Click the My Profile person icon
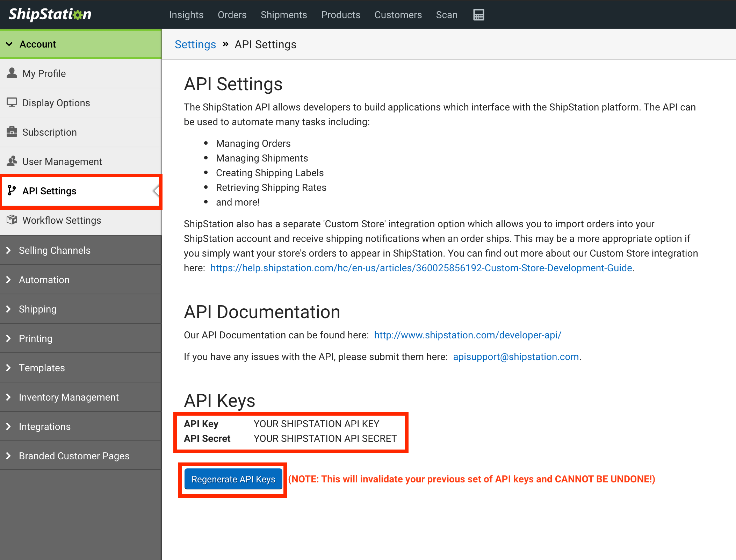Screen dimensions: 736x560 12,73
